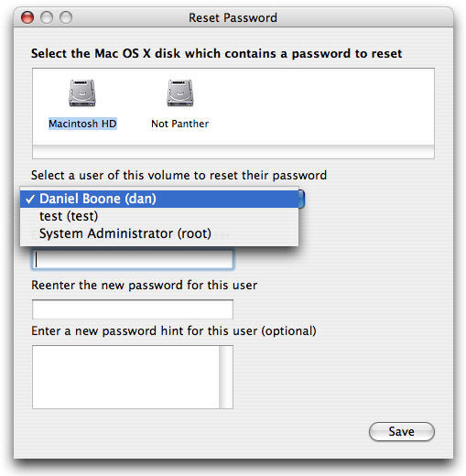
Task: Focus the new password input field
Action: click(x=133, y=260)
